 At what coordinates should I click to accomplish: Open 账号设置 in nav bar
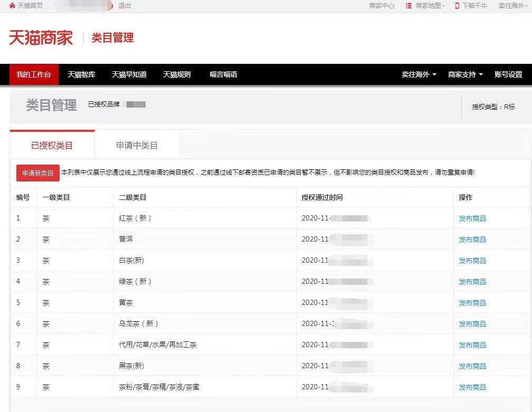tap(508, 74)
